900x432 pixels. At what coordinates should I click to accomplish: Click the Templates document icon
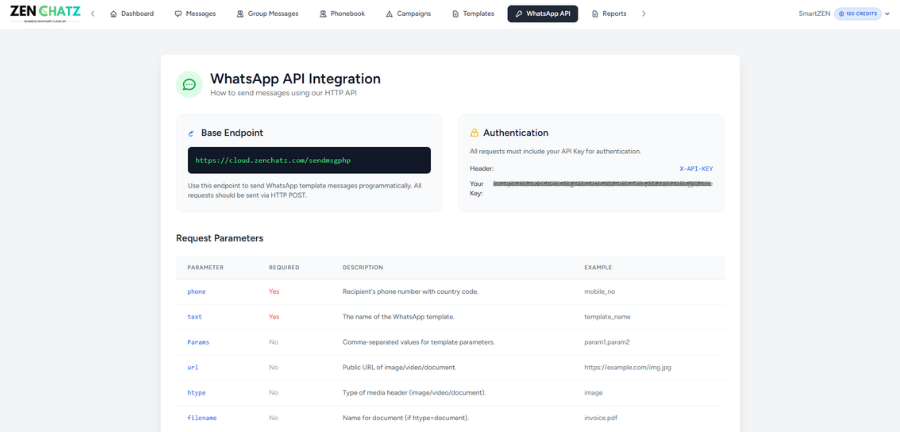[455, 14]
